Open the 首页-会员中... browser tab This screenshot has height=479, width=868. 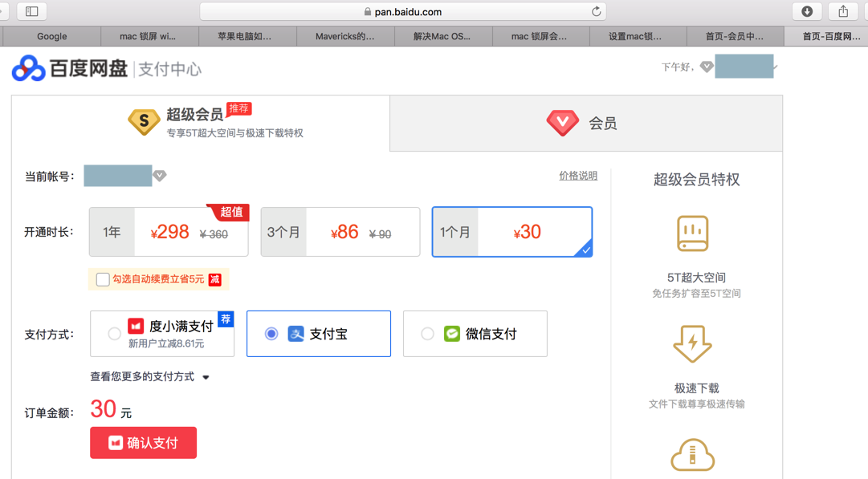click(735, 36)
